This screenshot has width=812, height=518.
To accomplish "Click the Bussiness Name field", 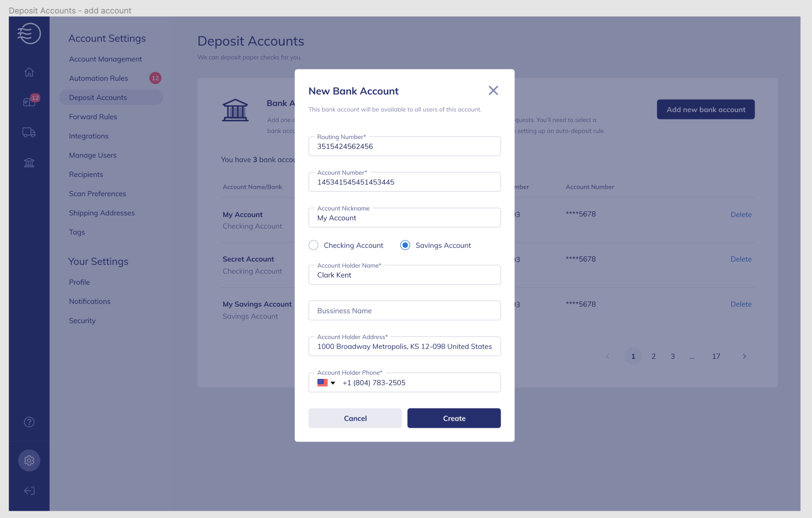I will point(404,310).
